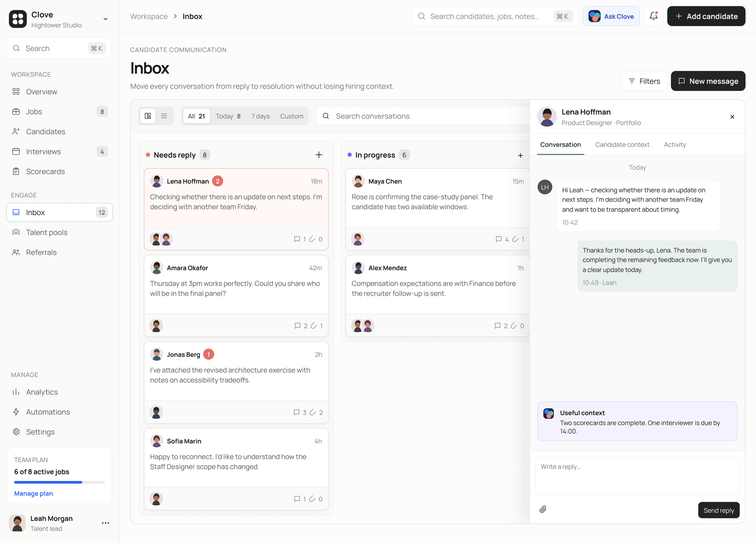Click the Manage plan link
Image resolution: width=756 pixels, height=543 pixels.
click(x=34, y=494)
